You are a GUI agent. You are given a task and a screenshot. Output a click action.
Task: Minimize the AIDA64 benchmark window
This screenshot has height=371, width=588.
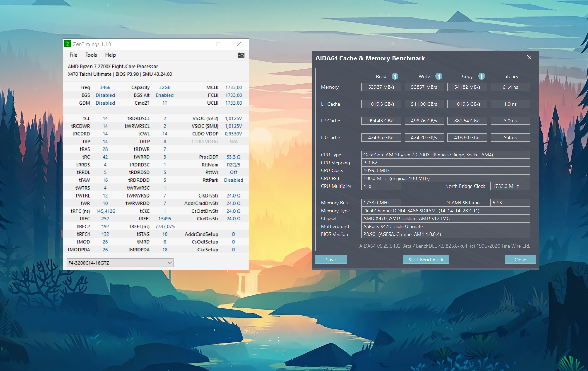point(509,57)
